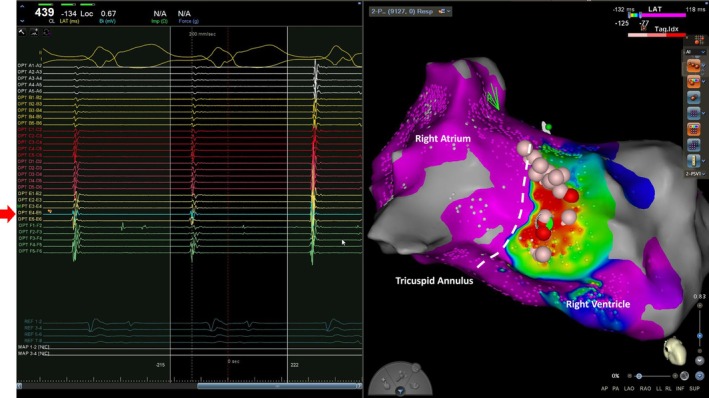
Task: Click the right segment icon of the semicircle control
Action: pos(415,385)
